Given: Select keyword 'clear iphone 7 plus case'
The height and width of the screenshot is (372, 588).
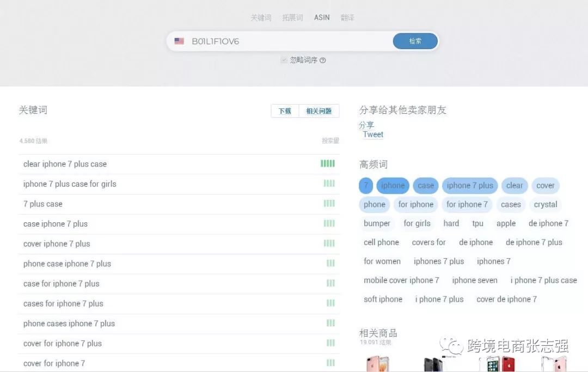Looking at the screenshot, I should click(65, 164).
